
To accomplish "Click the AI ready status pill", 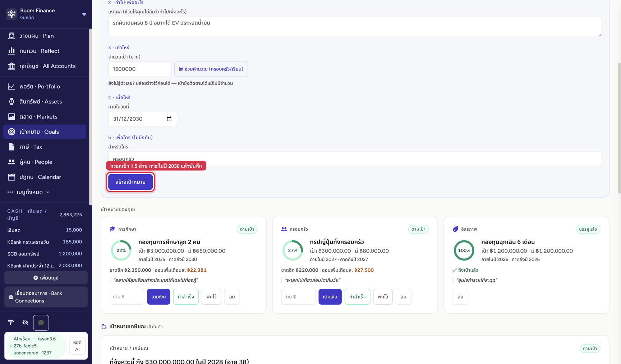I will (x=36, y=346).
